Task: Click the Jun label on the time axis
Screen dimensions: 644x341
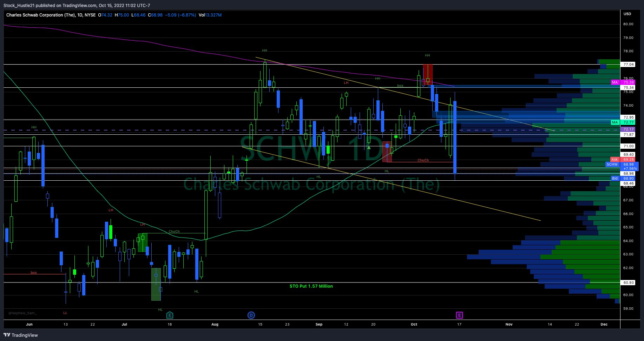Action: point(29,325)
